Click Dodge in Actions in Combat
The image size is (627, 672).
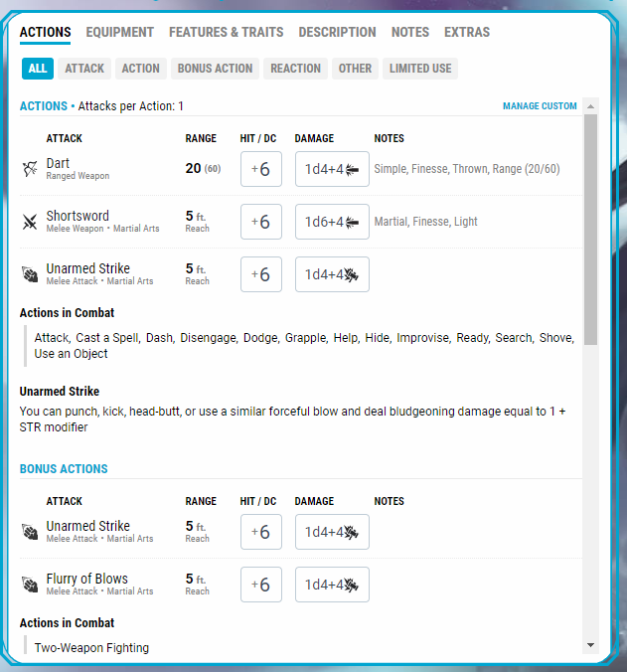point(260,338)
